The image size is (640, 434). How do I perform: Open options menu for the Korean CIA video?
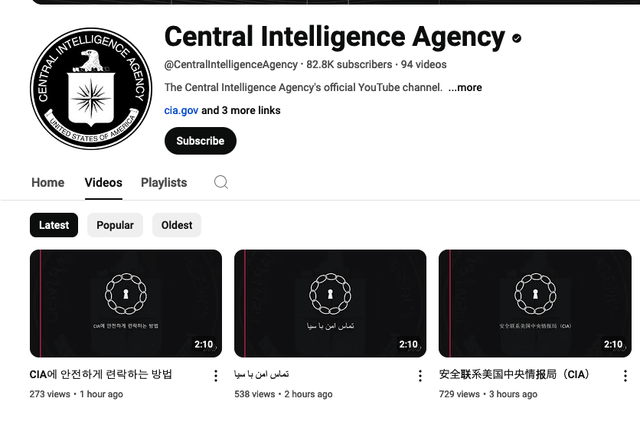(216, 376)
